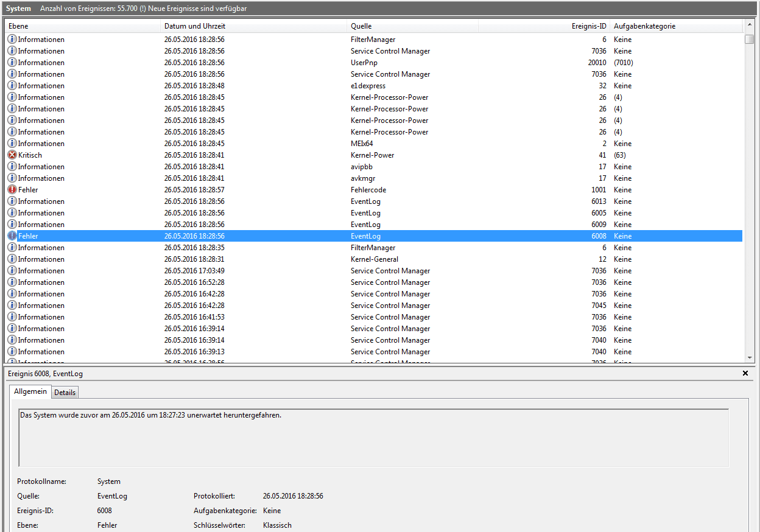The width and height of the screenshot is (760, 532).
Task: Click the info icon of the event 7045 row
Action: 12,306
